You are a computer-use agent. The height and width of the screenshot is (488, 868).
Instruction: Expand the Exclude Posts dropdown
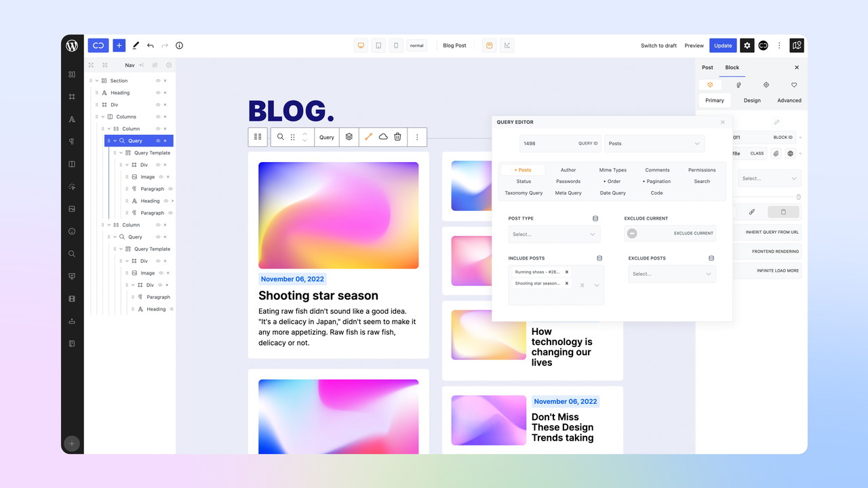671,274
